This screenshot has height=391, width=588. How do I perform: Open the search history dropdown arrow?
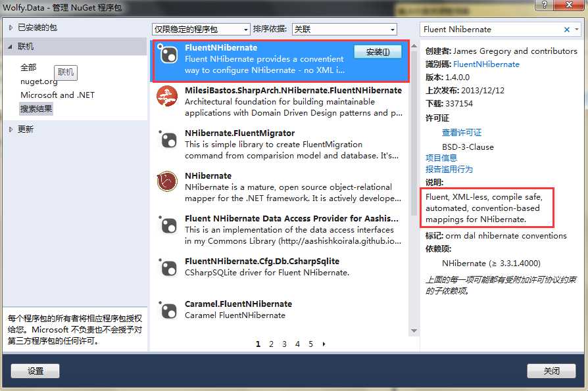(577, 29)
